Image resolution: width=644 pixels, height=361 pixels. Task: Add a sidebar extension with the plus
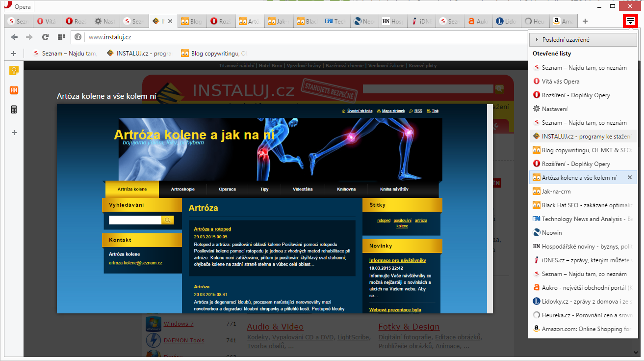[x=14, y=133]
